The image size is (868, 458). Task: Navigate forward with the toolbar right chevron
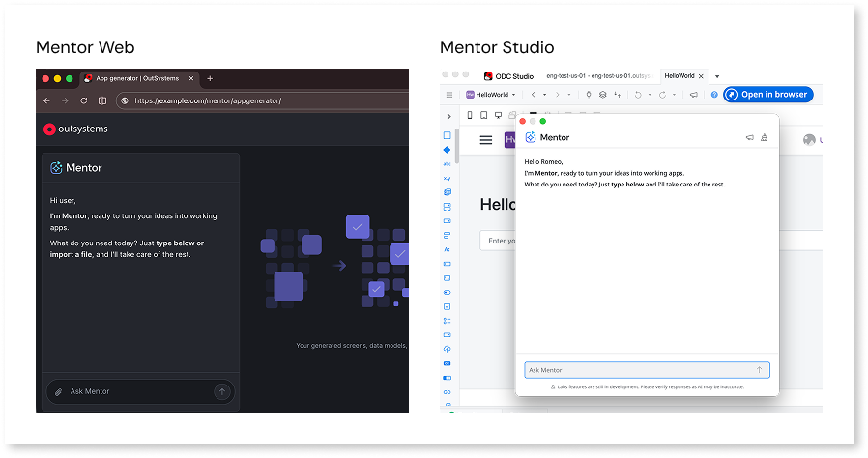pyautogui.click(x=558, y=95)
